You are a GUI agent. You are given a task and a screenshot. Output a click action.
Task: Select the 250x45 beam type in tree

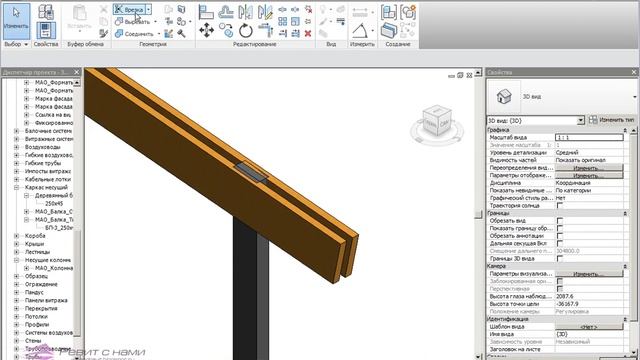pyautogui.click(x=54, y=204)
